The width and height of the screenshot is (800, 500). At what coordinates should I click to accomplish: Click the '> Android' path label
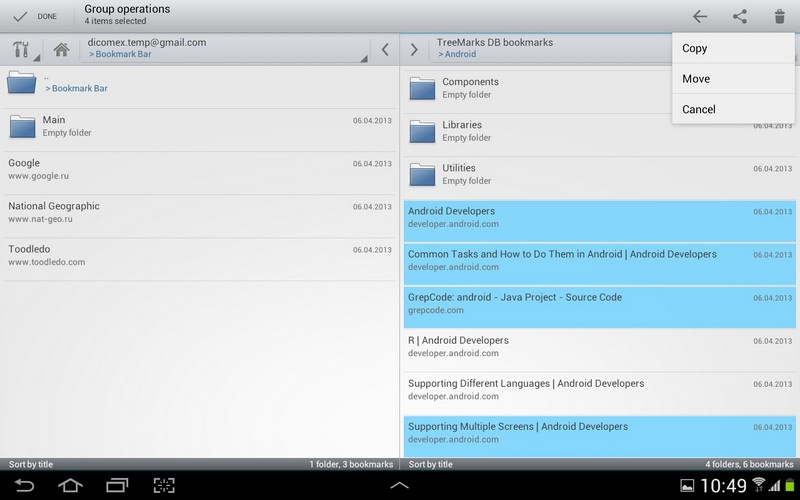point(457,54)
